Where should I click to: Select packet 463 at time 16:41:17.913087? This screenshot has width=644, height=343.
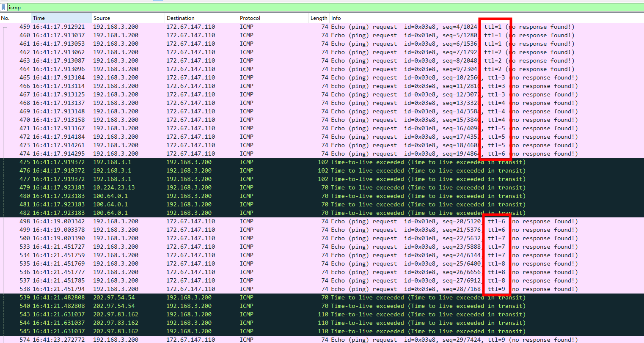tap(322, 60)
